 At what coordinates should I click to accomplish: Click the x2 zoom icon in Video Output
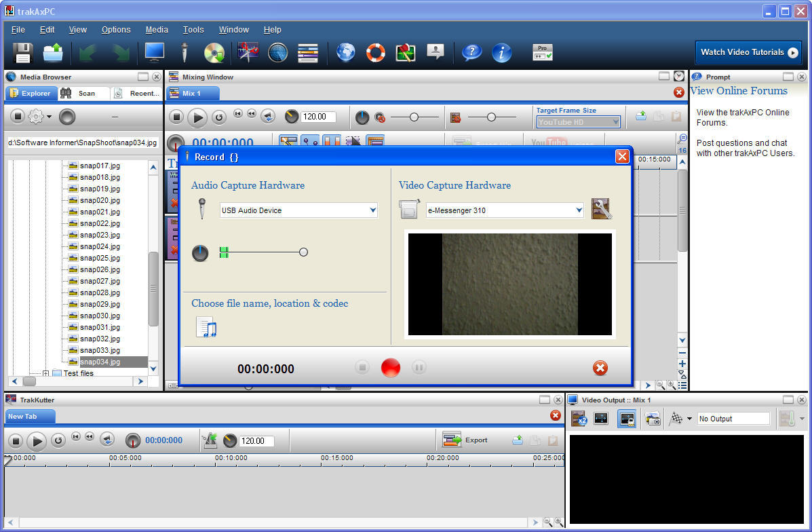[x=578, y=419]
